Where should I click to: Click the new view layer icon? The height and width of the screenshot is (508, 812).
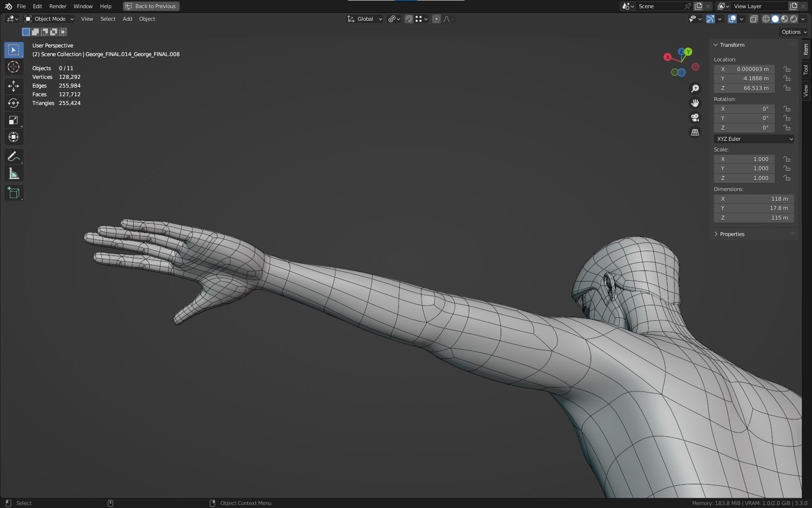[x=794, y=6]
